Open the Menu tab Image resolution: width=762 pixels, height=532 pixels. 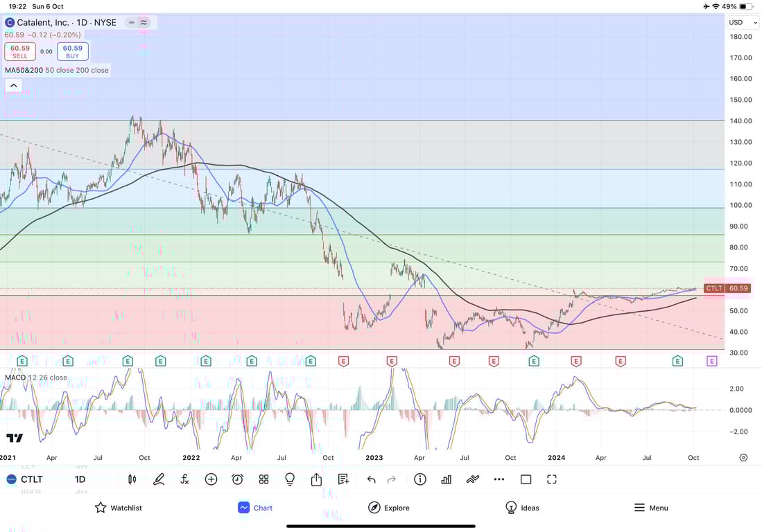pyautogui.click(x=651, y=508)
